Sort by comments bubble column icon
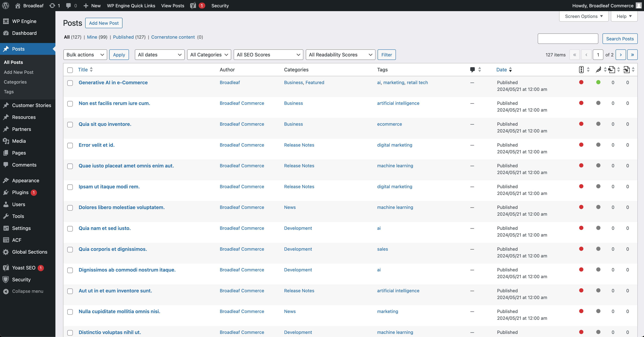The width and height of the screenshot is (644, 337). [472, 70]
